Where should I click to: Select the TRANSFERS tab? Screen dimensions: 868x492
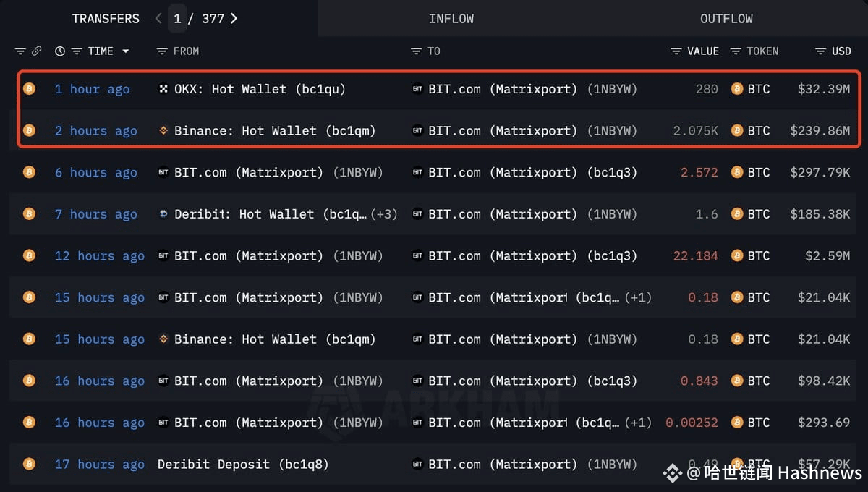(x=106, y=19)
